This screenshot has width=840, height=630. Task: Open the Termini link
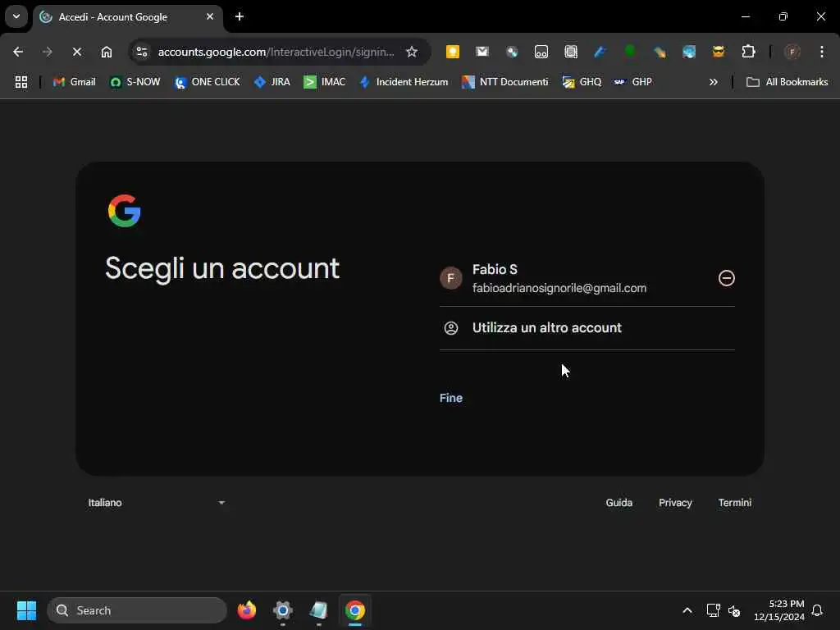734,503
